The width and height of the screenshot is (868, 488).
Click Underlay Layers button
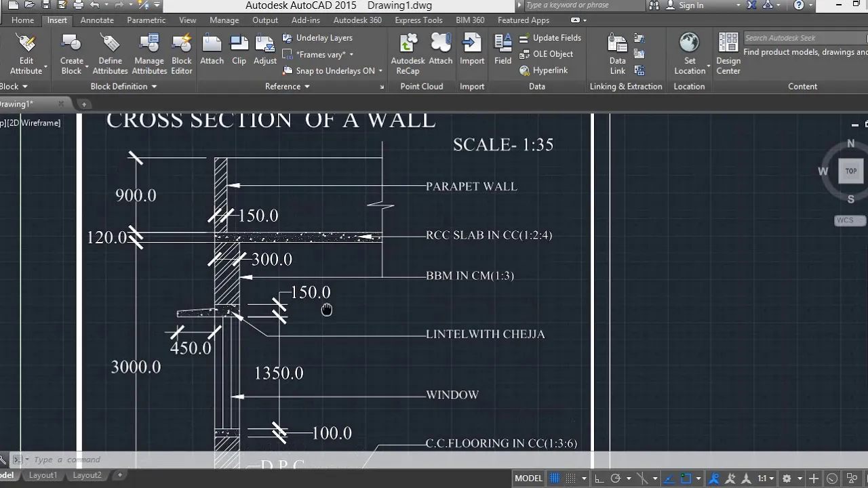point(317,38)
